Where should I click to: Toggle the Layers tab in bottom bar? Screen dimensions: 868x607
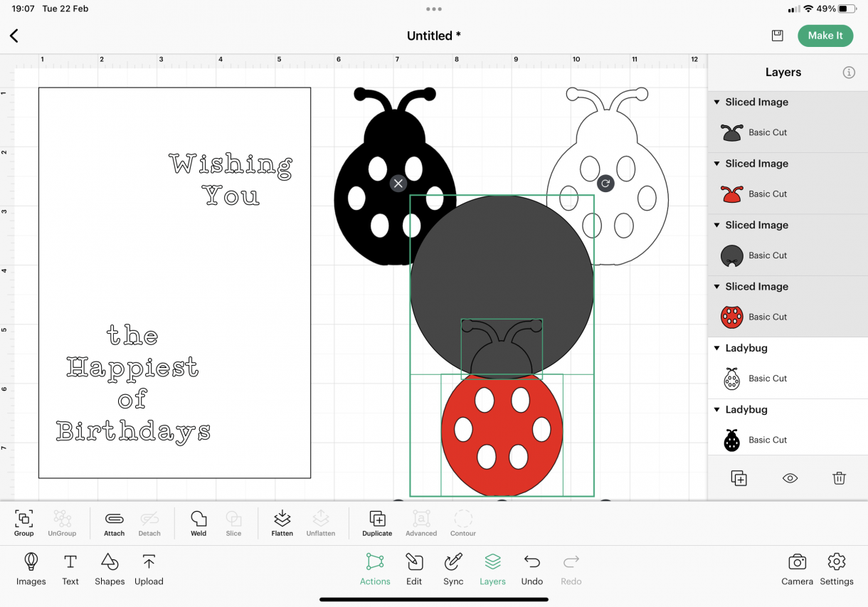(x=492, y=569)
